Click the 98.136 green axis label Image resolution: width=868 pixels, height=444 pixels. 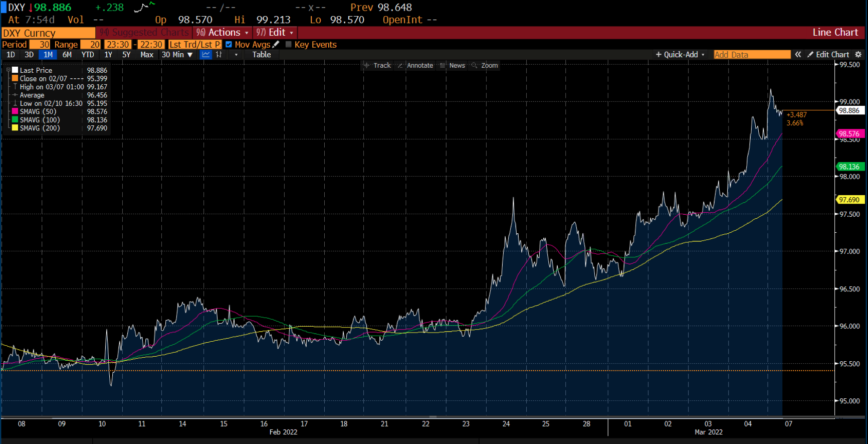[850, 167]
